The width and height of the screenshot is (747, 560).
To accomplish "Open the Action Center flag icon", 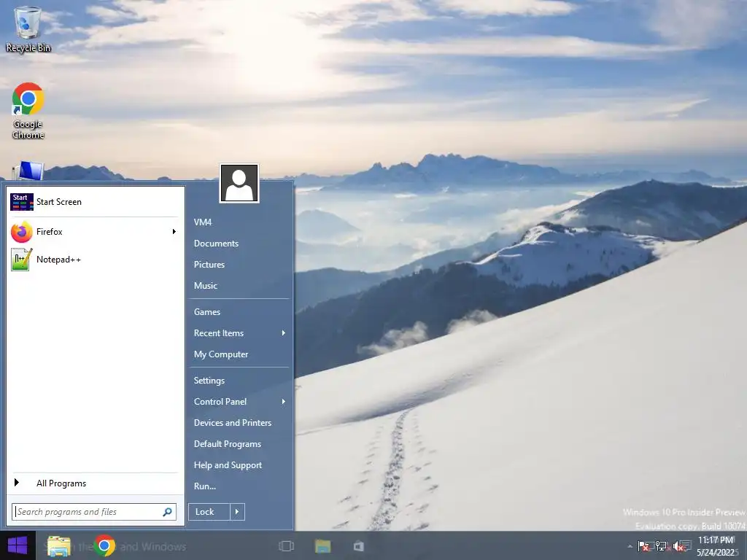I will [643, 545].
